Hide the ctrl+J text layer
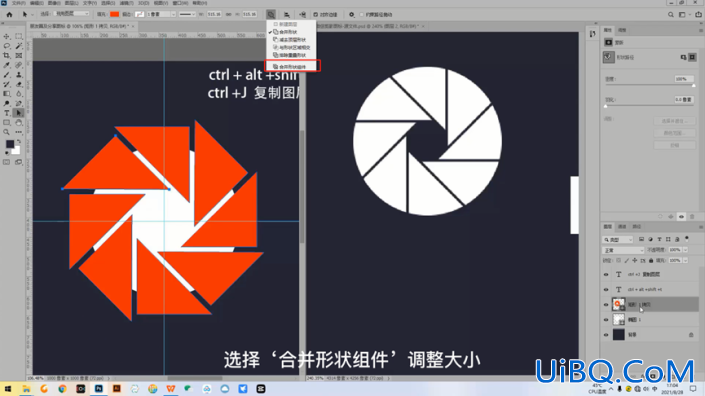This screenshot has height=396, width=705. pyautogui.click(x=606, y=274)
